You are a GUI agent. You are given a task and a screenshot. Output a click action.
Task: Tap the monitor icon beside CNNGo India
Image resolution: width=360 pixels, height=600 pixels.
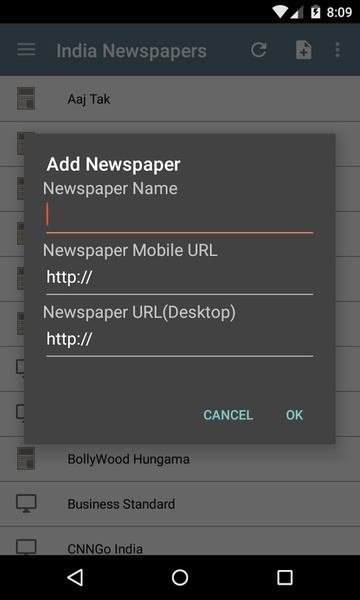click(x=26, y=547)
